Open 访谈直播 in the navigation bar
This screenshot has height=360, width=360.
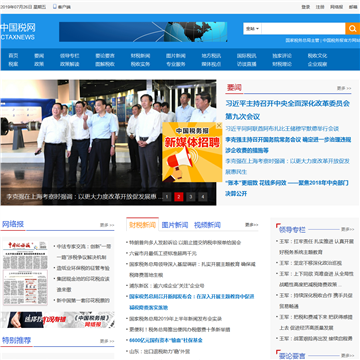pyautogui.click(x=247, y=64)
